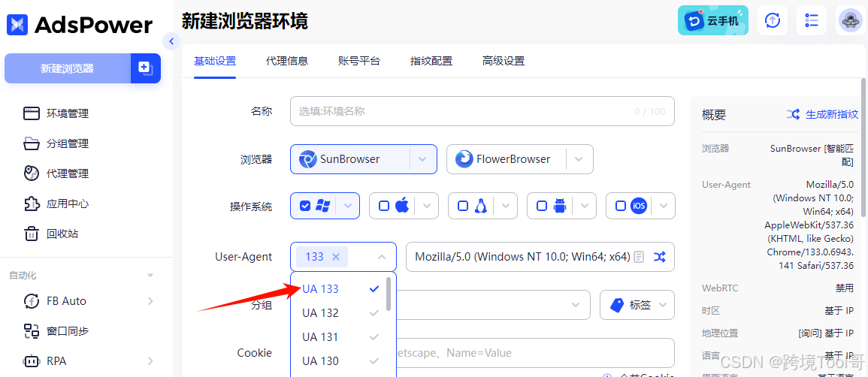Expand the RPA submenu arrow
Screen dimensions: 868x377
(150, 361)
